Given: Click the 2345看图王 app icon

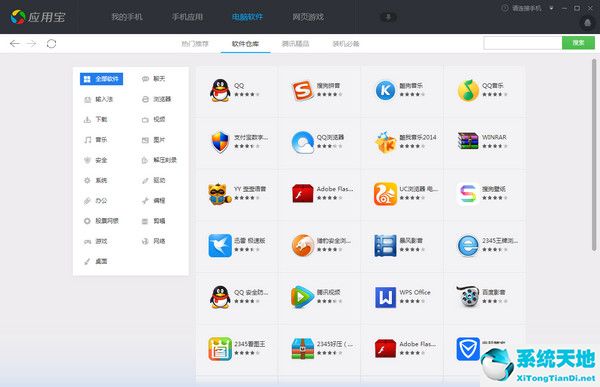Looking at the screenshot, I should pyautogui.click(x=220, y=349).
